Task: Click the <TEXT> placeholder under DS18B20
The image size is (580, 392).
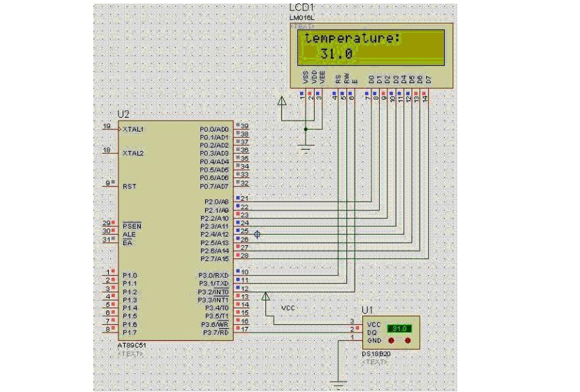Action: (x=374, y=362)
